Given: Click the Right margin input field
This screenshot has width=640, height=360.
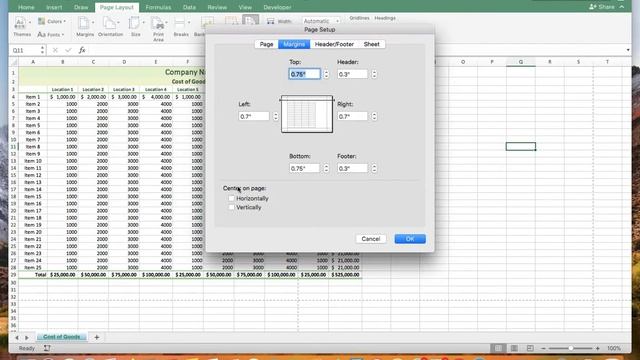Looking at the screenshot, I should 353,116.
